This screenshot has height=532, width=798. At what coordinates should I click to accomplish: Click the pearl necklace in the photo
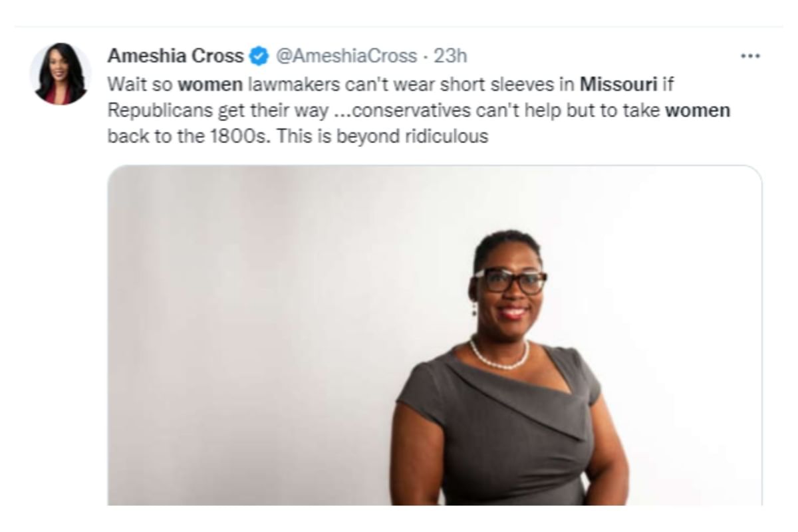click(x=499, y=356)
